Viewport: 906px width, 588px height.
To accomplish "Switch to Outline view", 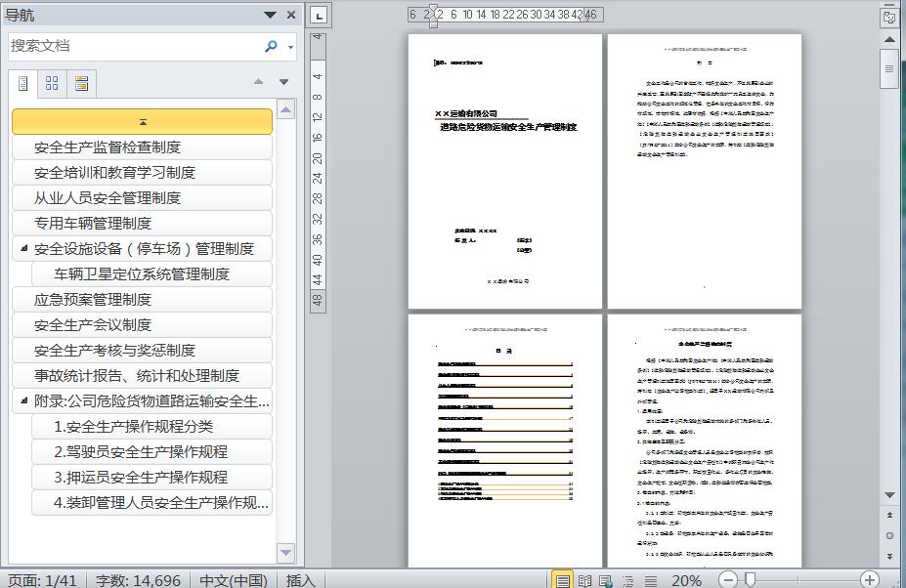I will pos(626,580).
